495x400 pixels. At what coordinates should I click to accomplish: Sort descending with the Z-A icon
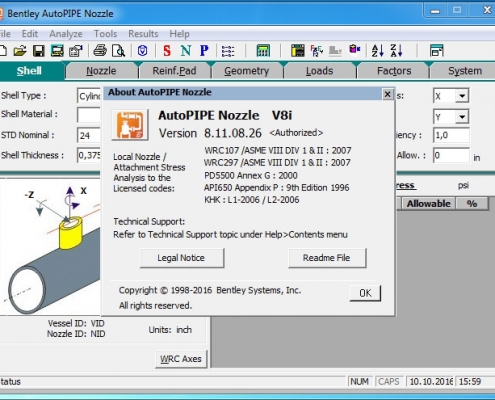[397, 51]
